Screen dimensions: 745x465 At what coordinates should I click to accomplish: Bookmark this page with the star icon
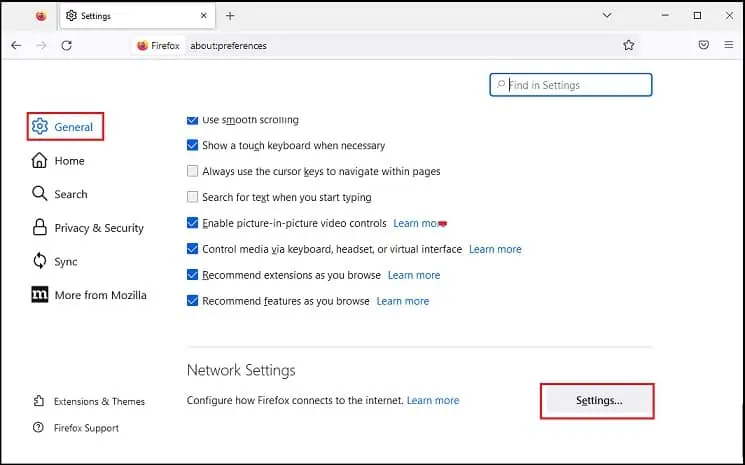point(629,45)
